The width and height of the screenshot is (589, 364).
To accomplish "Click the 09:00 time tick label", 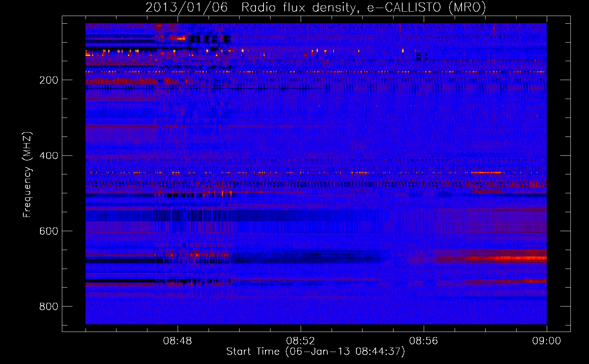I will coord(547,341).
